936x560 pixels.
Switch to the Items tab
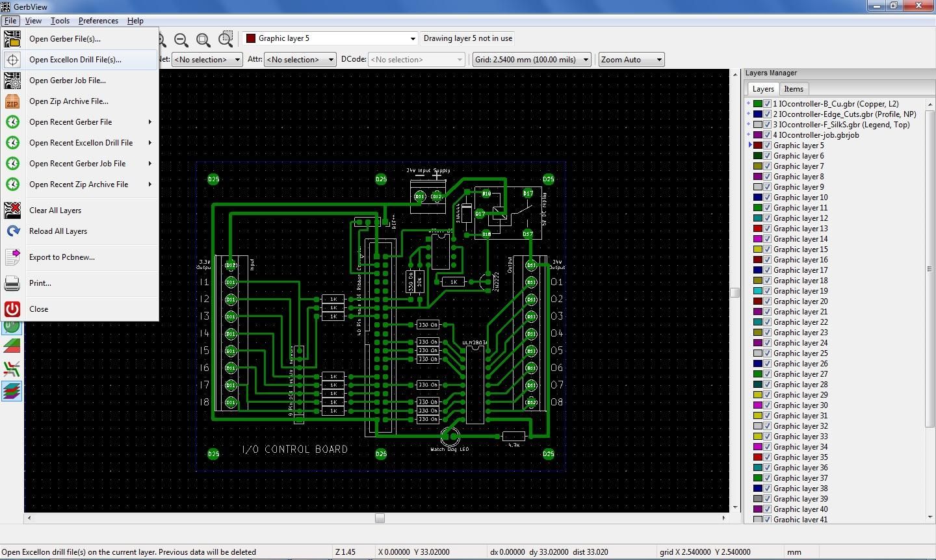(x=794, y=88)
